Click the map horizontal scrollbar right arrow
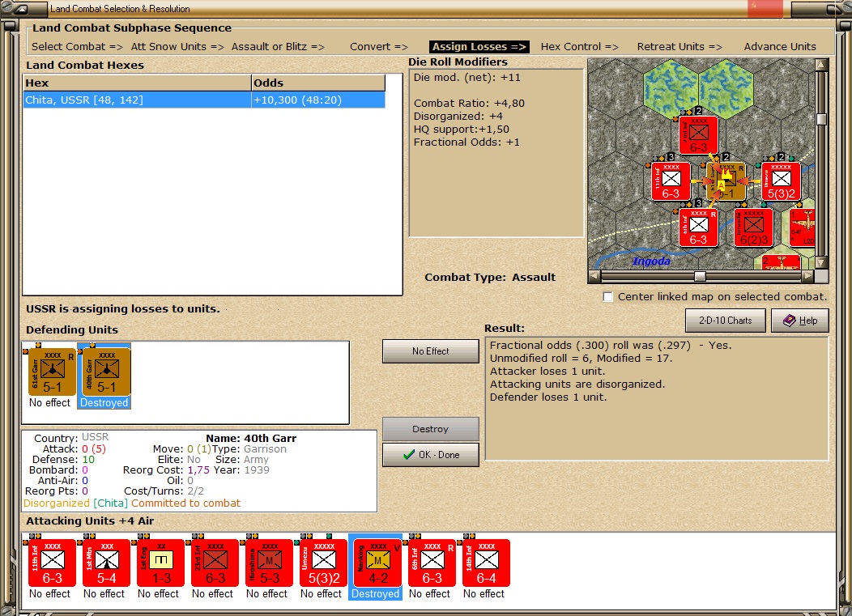The width and height of the screenshot is (852, 616). [808, 276]
